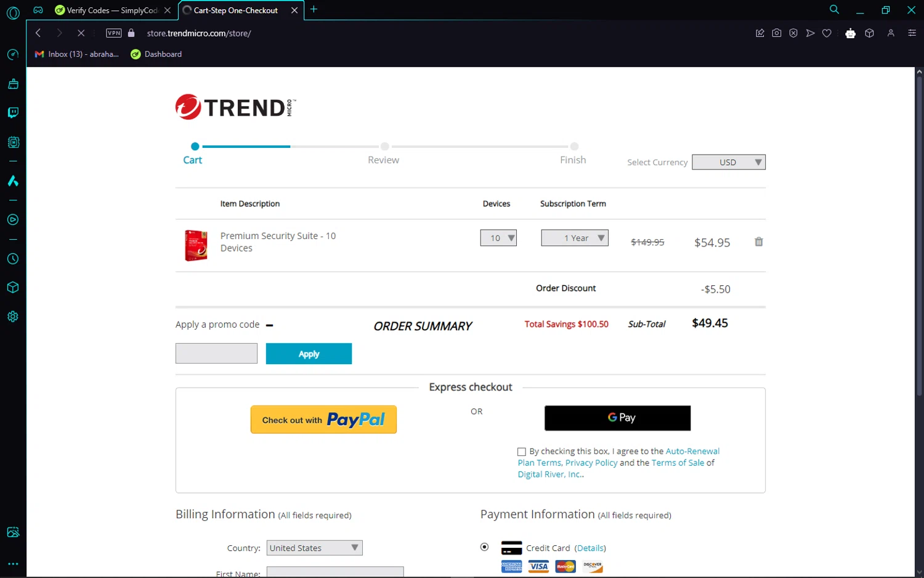This screenshot has height=578, width=924.
Task: Open the Opera menu logo
Action: pyautogui.click(x=13, y=12)
